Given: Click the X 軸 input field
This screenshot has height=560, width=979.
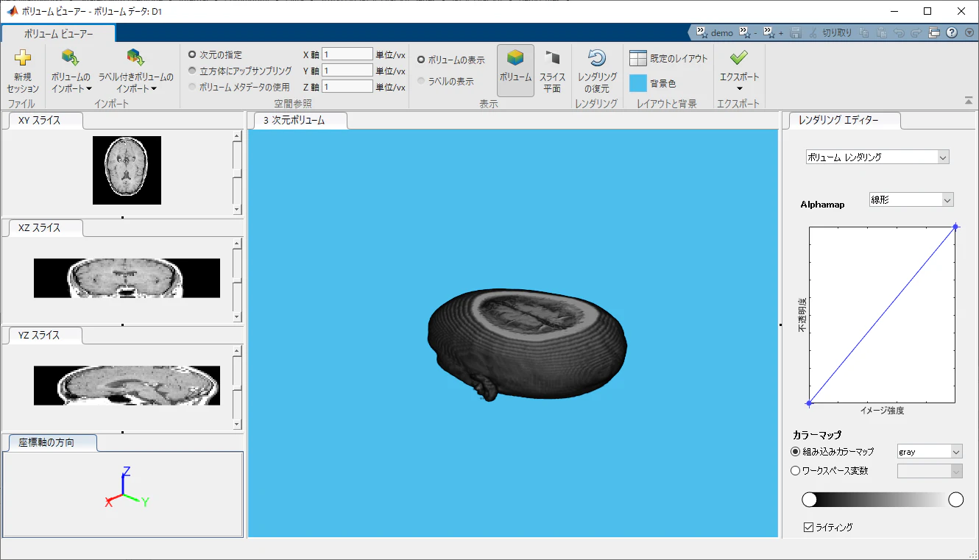Looking at the screenshot, I should click(347, 54).
